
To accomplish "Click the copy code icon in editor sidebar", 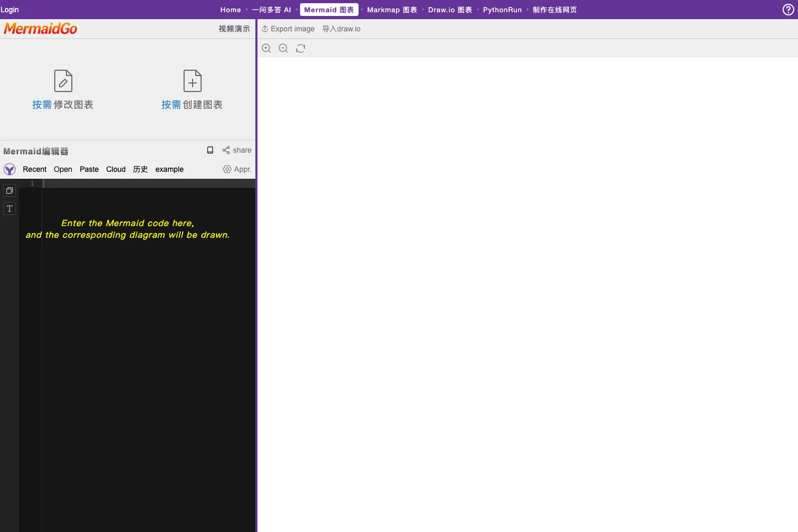I will (10, 190).
